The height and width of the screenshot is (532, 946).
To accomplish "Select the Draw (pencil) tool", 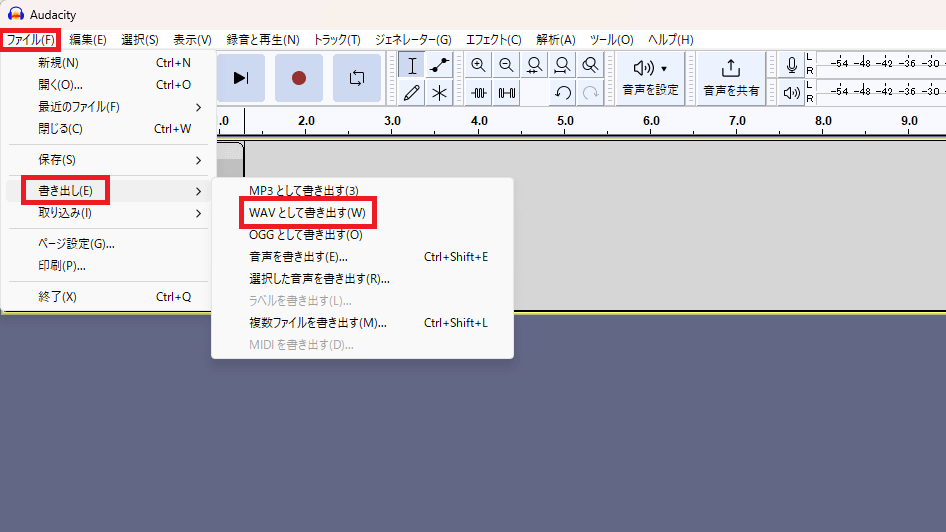I will [x=411, y=93].
